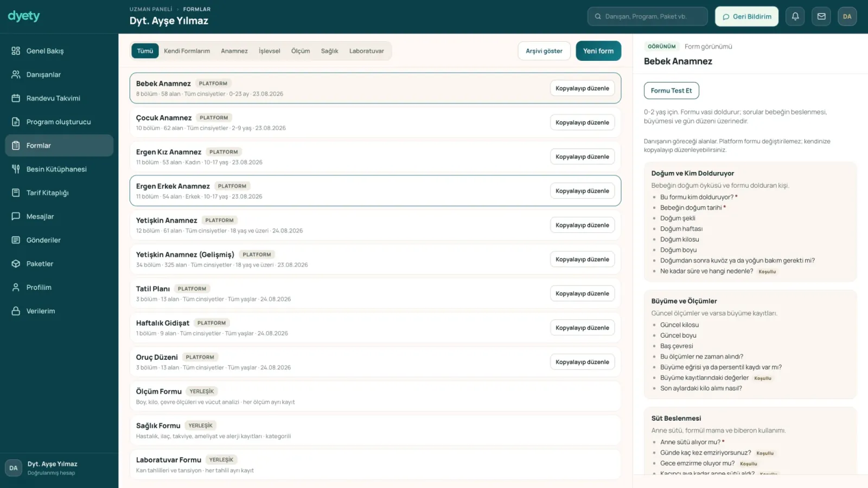Image resolution: width=868 pixels, height=488 pixels.
Task: Click the Genel Bakış sidebar icon
Action: tap(16, 51)
